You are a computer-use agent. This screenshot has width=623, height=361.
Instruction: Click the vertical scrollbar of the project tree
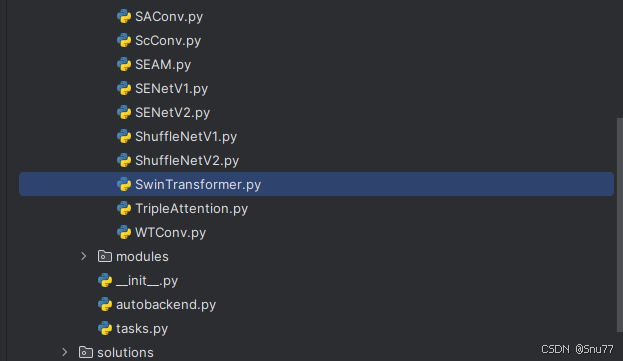619,224
